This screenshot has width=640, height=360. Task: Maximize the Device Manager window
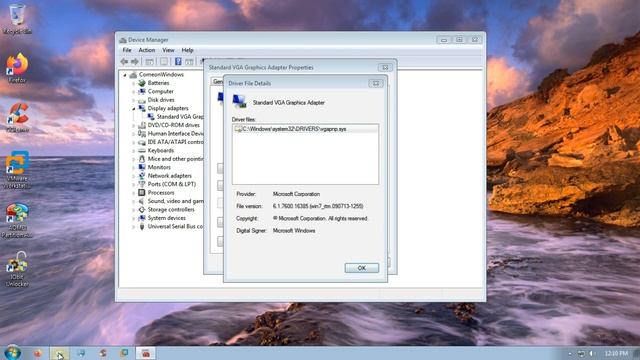pyautogui.click(x=459, y=40)
